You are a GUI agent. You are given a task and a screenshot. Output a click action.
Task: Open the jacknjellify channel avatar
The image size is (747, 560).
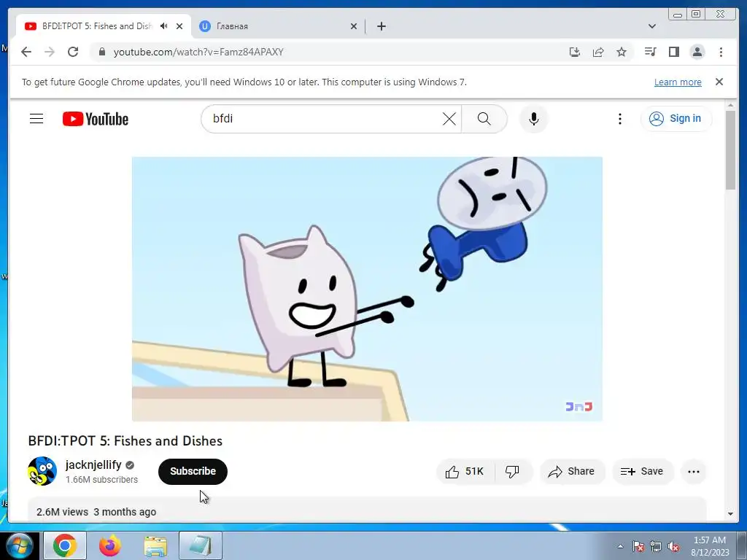coord(42,471)
